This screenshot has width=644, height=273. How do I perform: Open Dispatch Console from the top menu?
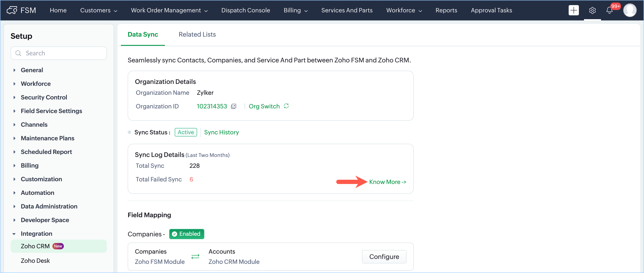click(246, 10)
